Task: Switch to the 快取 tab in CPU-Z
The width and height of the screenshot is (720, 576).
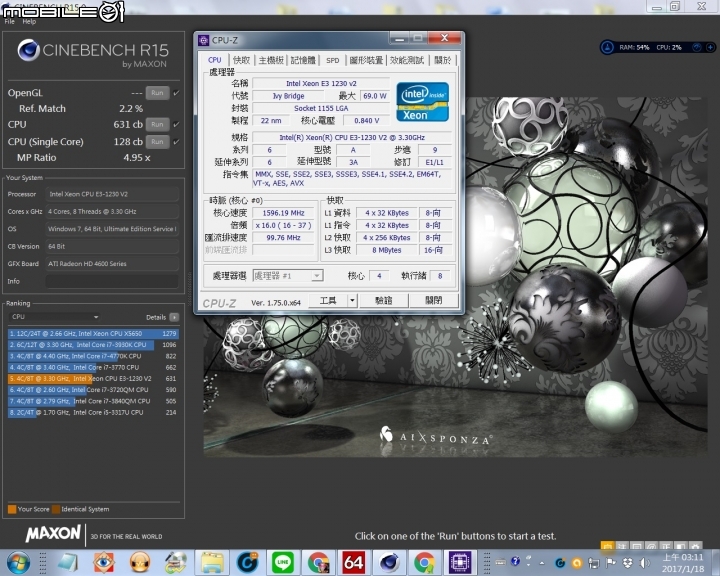Action: (x=242, y=60)
